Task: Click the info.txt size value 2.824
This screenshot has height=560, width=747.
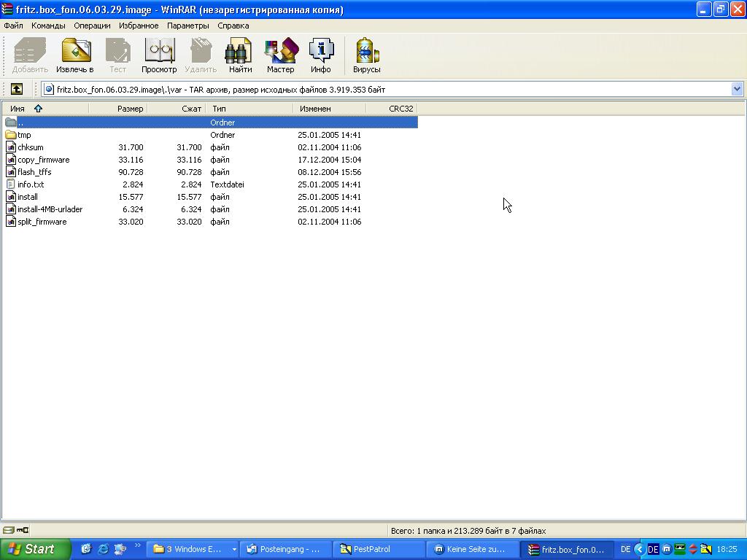Action: (133, 184)
